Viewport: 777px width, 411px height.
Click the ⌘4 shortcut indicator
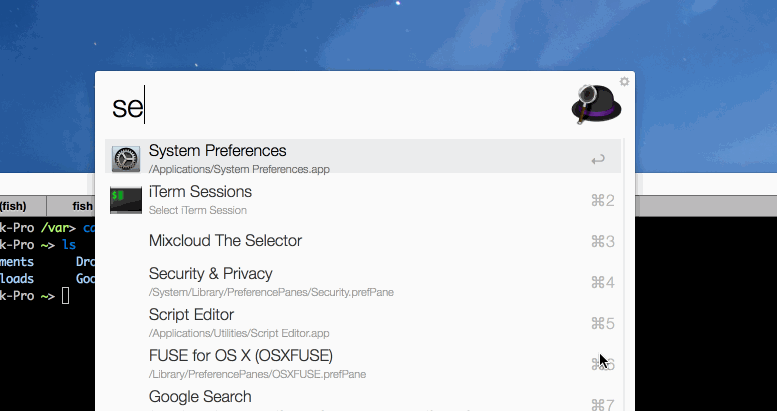point(602,282)
